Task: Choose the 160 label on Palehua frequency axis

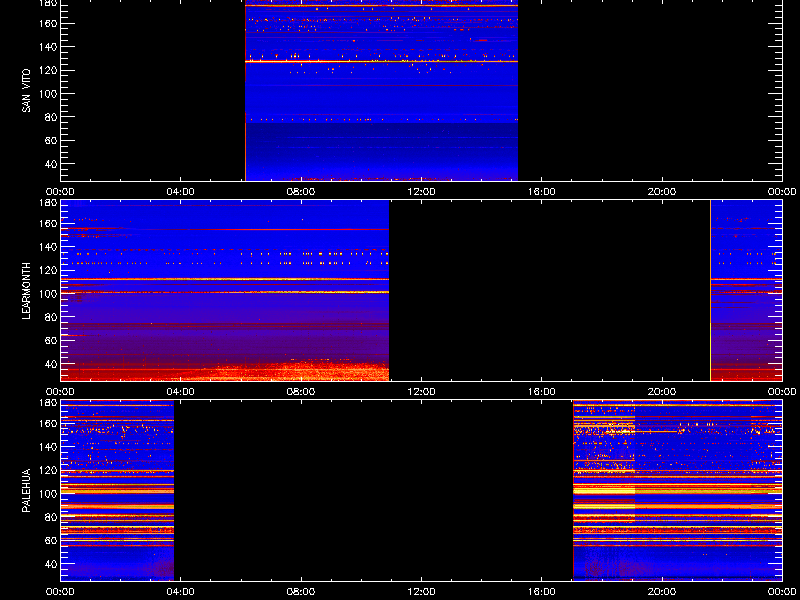Action: pos(48,423)
